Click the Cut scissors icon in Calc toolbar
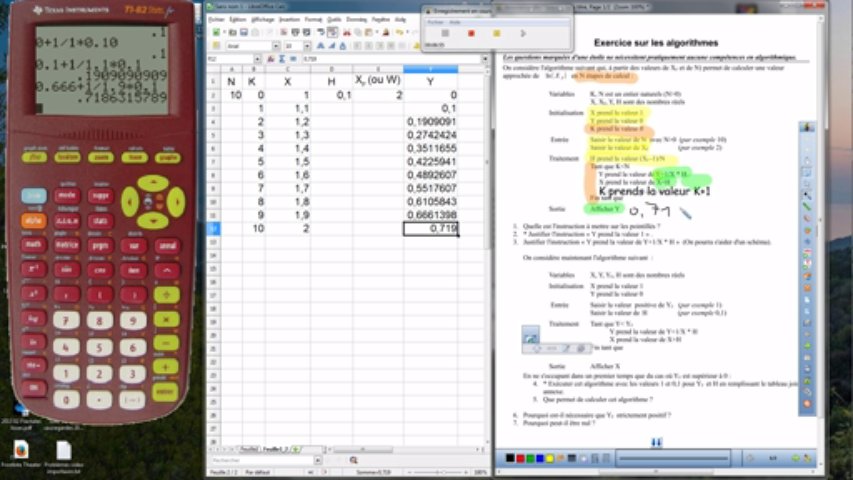The width and height of the screenshot is (853, 480). (x=347, y=33)
